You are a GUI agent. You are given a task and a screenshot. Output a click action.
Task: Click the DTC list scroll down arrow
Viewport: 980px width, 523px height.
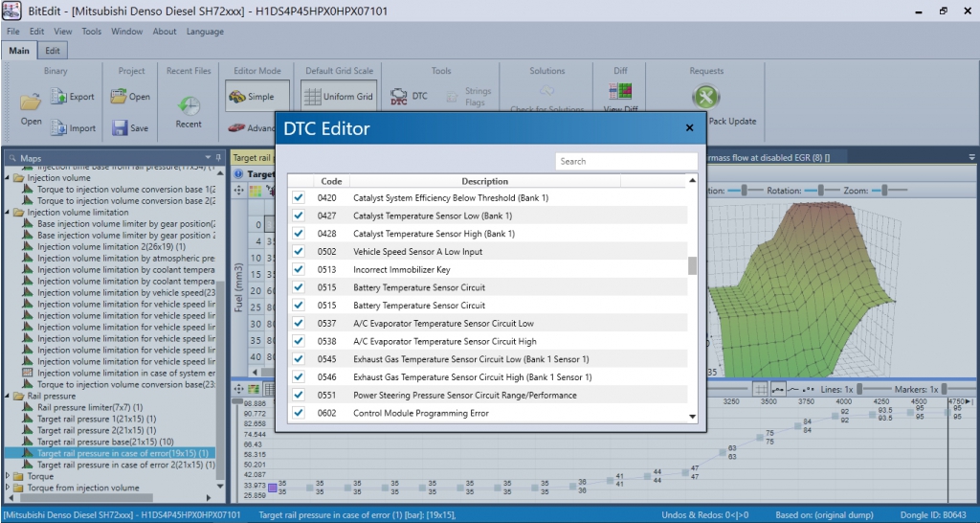(692, 417)
